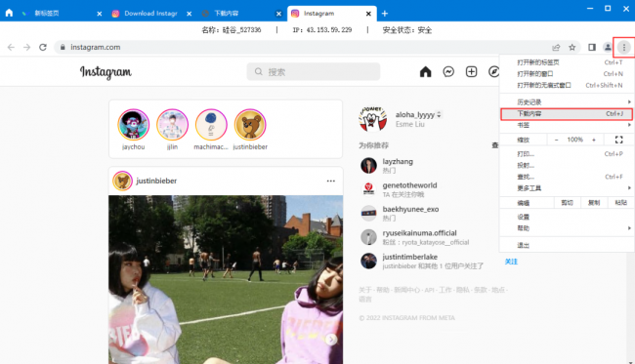The height and width of the screenshot is (364, 635).
Task: Click 复制 in the edit row
Action: 594,203
